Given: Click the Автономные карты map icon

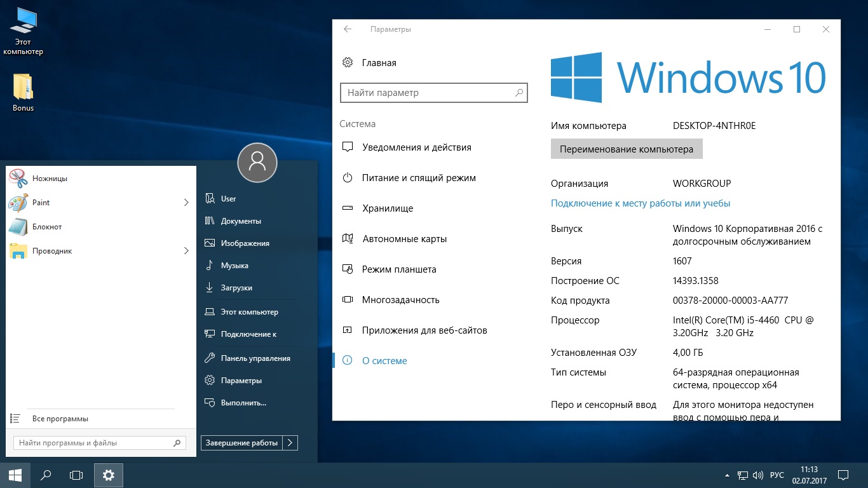Looking at the screenshot, I should (348, 239).
